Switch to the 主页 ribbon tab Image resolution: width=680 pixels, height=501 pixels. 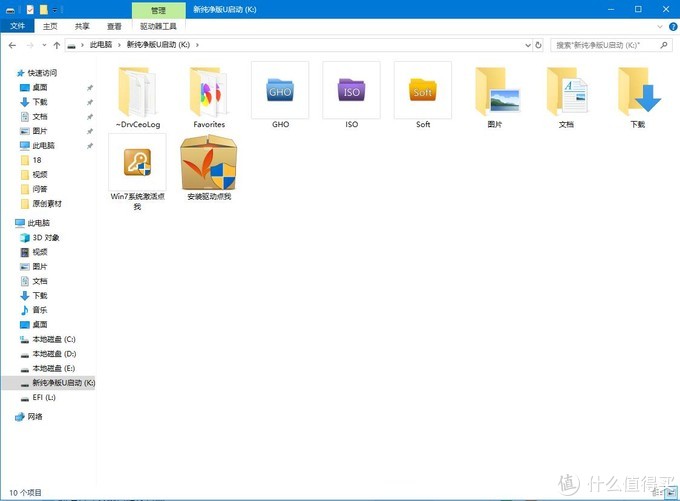click(50, 26)
